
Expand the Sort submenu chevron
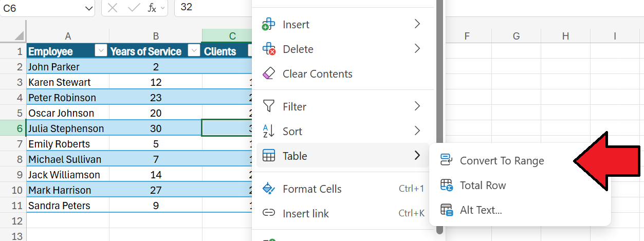tap(417, 131)
